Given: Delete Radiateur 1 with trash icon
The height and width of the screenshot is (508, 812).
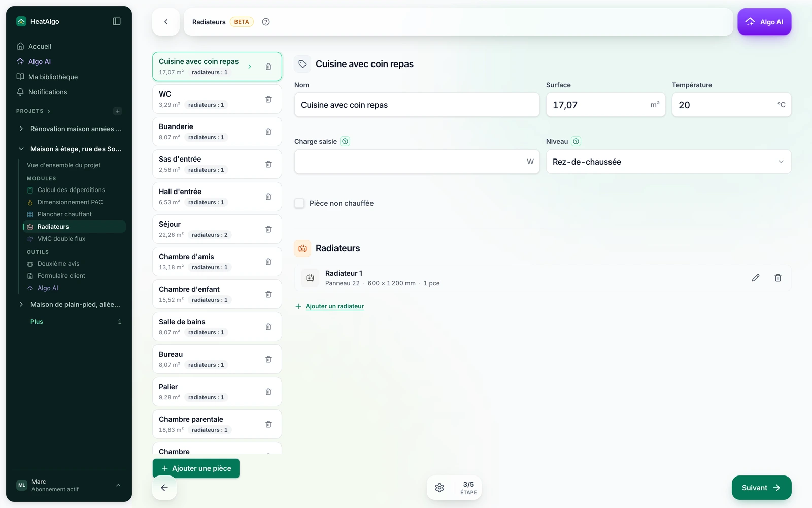Looking at the screenshot, I should pos(778,278).
